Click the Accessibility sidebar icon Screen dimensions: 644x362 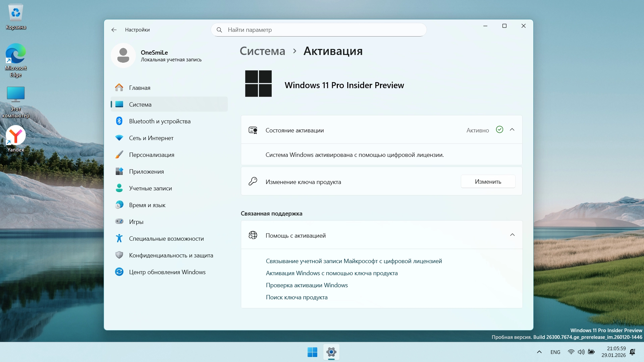pos(119,238)
